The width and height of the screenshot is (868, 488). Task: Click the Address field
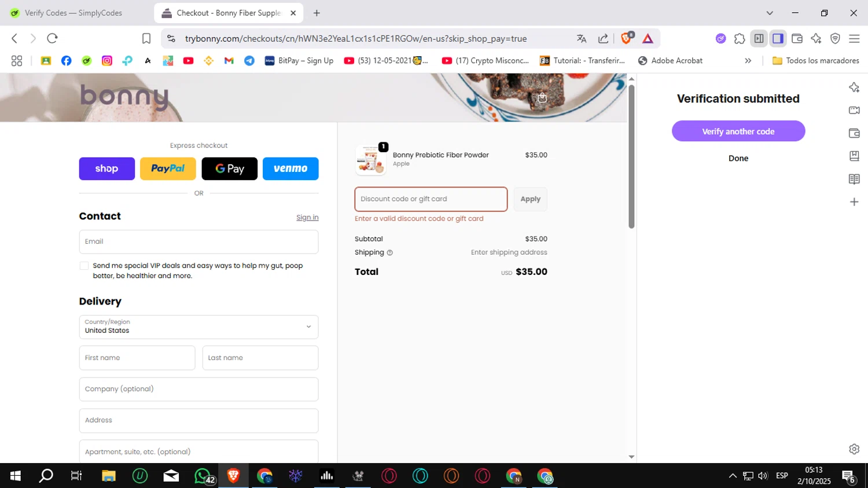click(198, 420)
